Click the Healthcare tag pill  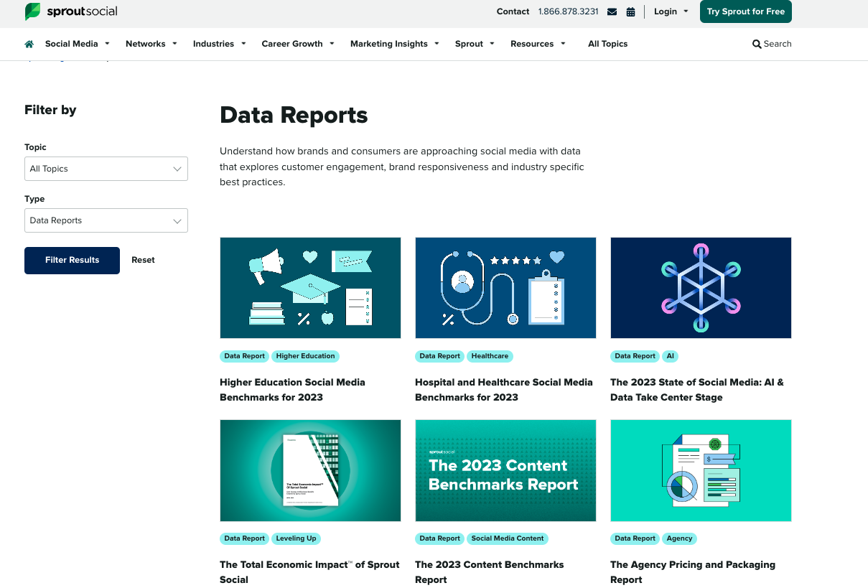490,356
